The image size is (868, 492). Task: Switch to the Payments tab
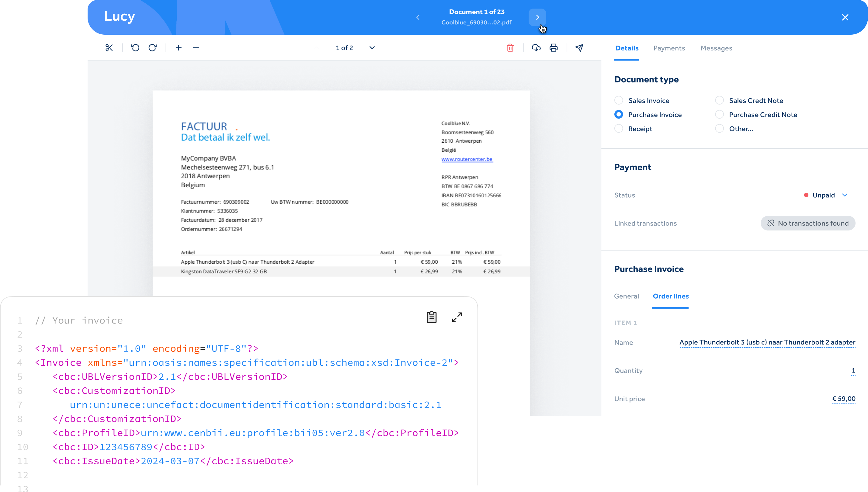[669, 48]
